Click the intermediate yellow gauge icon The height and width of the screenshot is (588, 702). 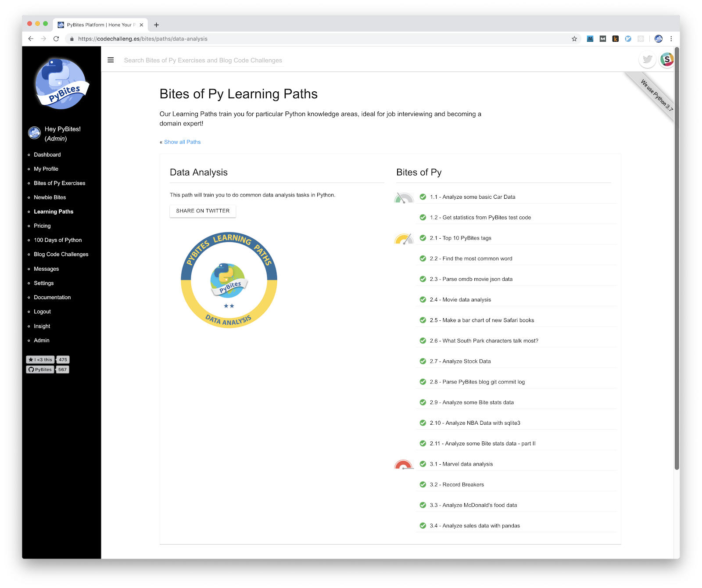(404, 239)
